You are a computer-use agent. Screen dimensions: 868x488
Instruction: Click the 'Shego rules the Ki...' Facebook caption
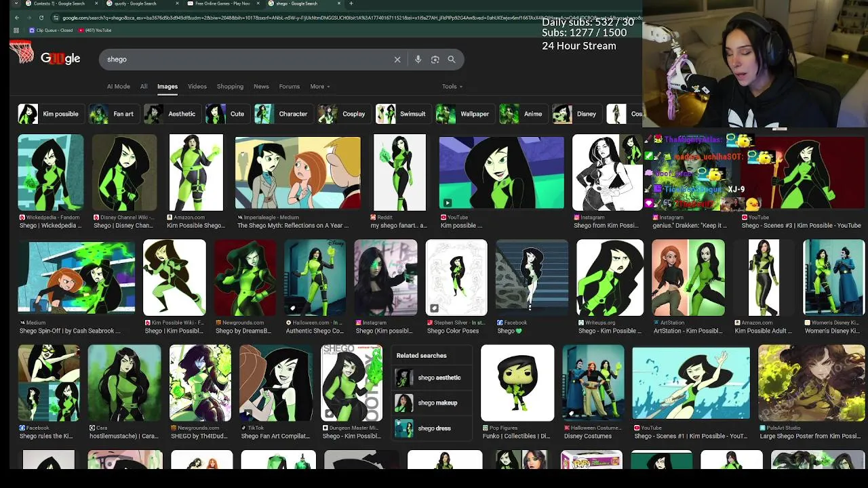click(x=46, y=436)
